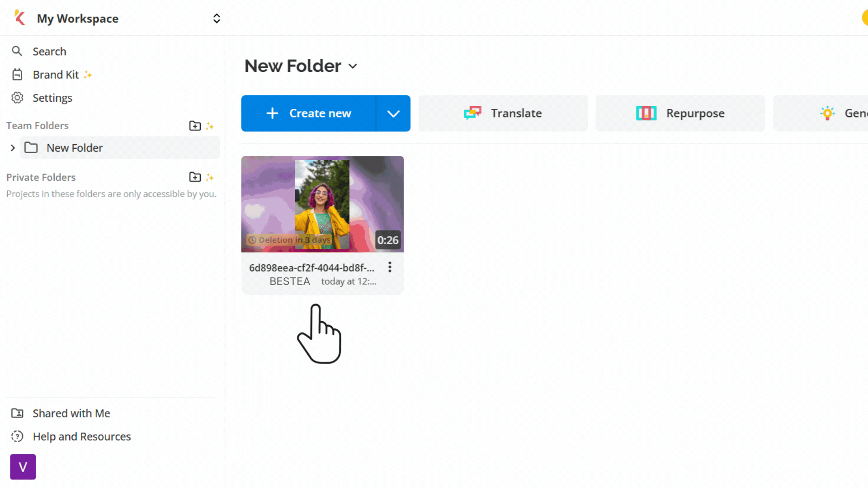Screen dimensions: 868x488
Task: Expand the New Folder tree arrow
Action: (13, 148)
